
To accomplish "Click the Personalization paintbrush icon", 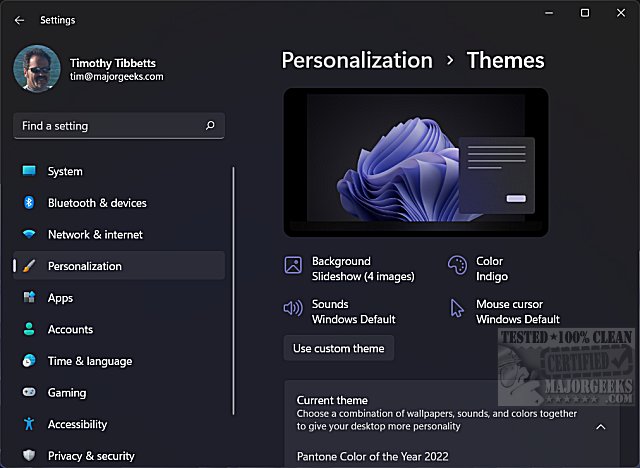I will point(29,266).
